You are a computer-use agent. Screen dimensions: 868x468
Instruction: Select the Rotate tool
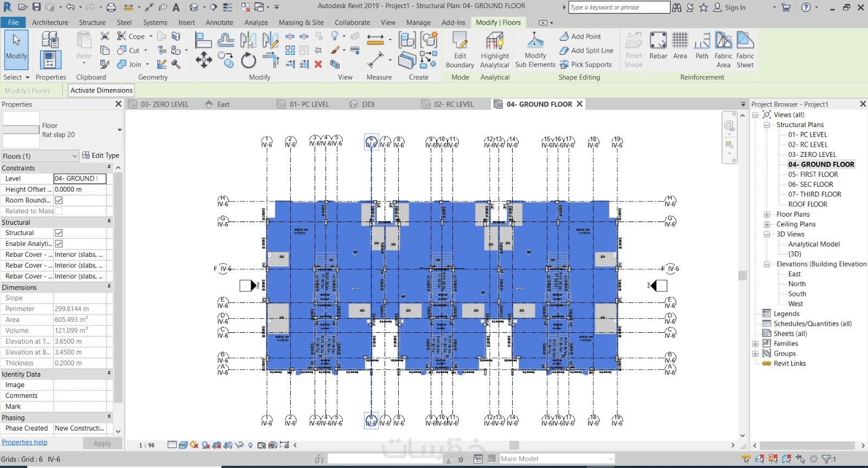coord(248,60)
